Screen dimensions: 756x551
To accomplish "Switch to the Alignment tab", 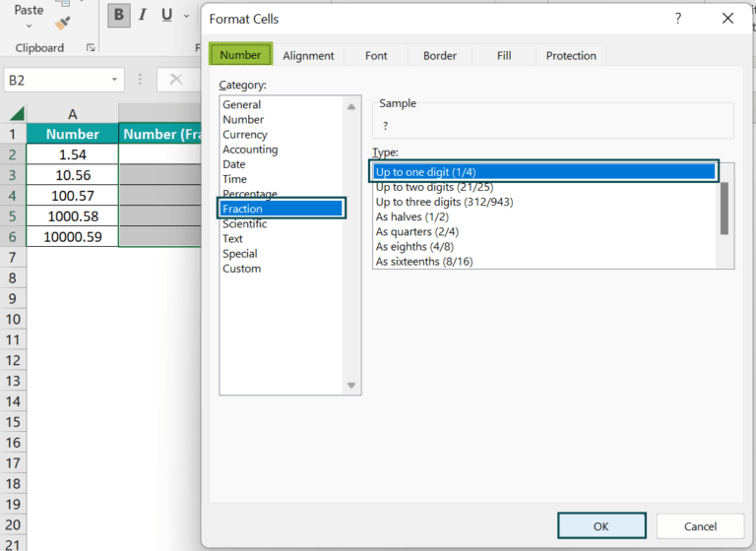I will coord(308,56).
